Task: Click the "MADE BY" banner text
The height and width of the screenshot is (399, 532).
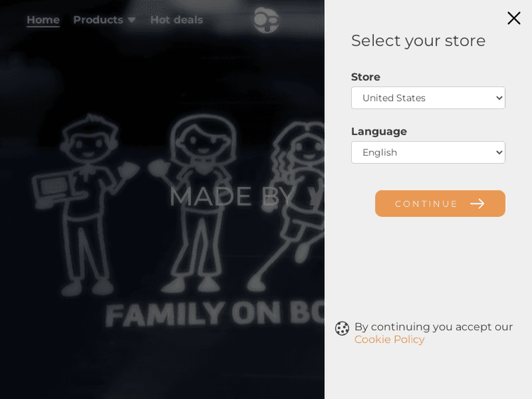Action: pyautogui.click(x=231, y=196)
